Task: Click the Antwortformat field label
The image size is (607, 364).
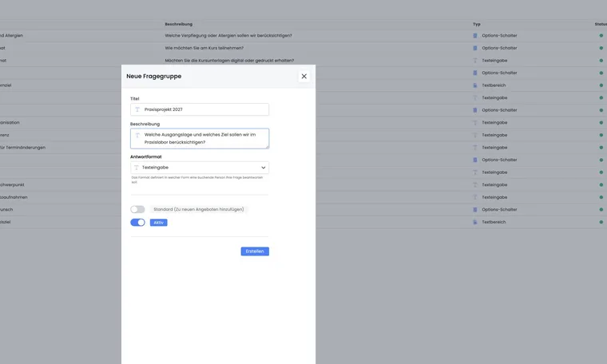Action: 146,156
